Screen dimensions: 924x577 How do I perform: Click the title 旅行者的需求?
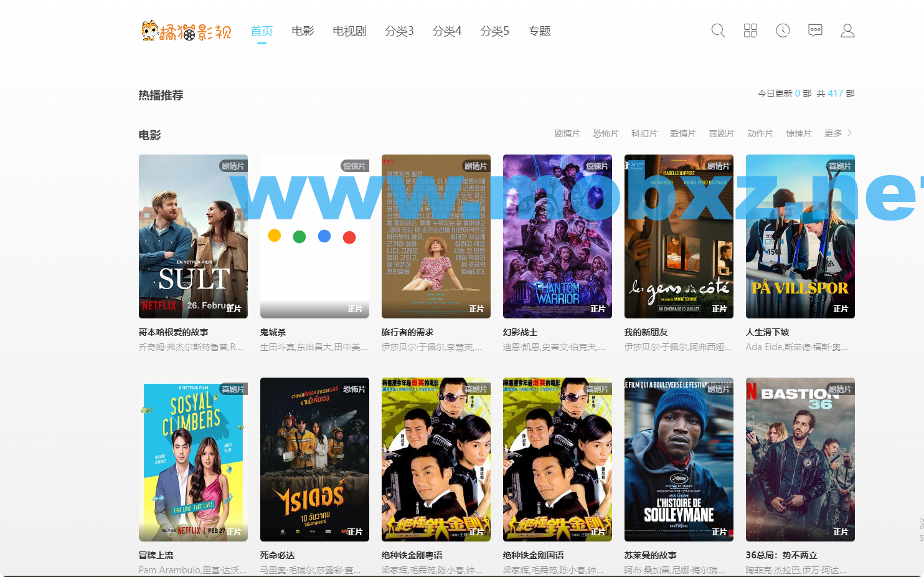tap(407, 332)
